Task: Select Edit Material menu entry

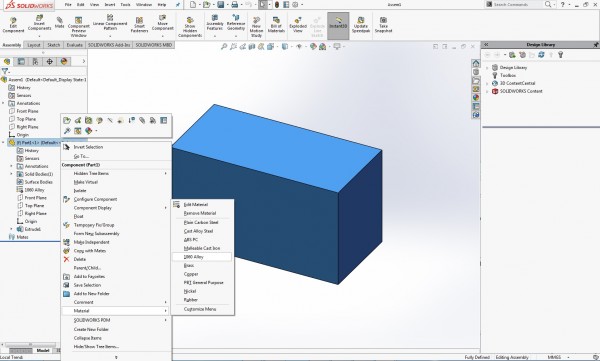Action: [196, 205]
